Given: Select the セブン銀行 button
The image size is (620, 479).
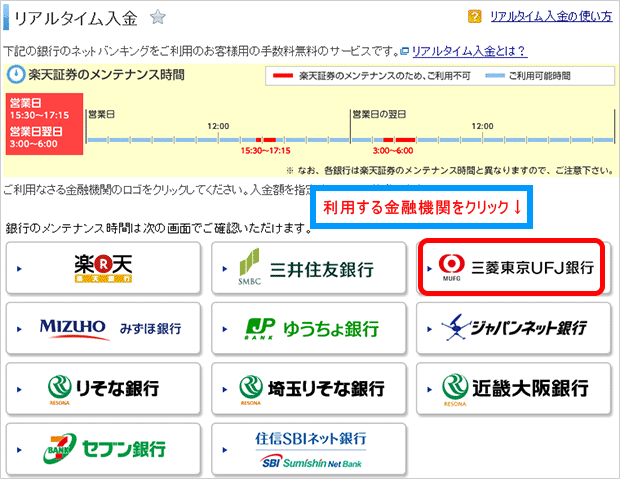Looking at the screenshot, I should (103, 449).
